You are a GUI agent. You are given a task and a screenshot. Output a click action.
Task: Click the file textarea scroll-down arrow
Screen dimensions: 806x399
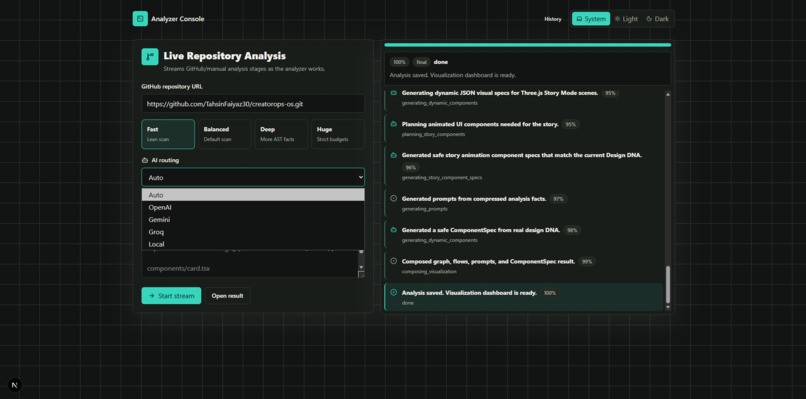coord(361,267)
